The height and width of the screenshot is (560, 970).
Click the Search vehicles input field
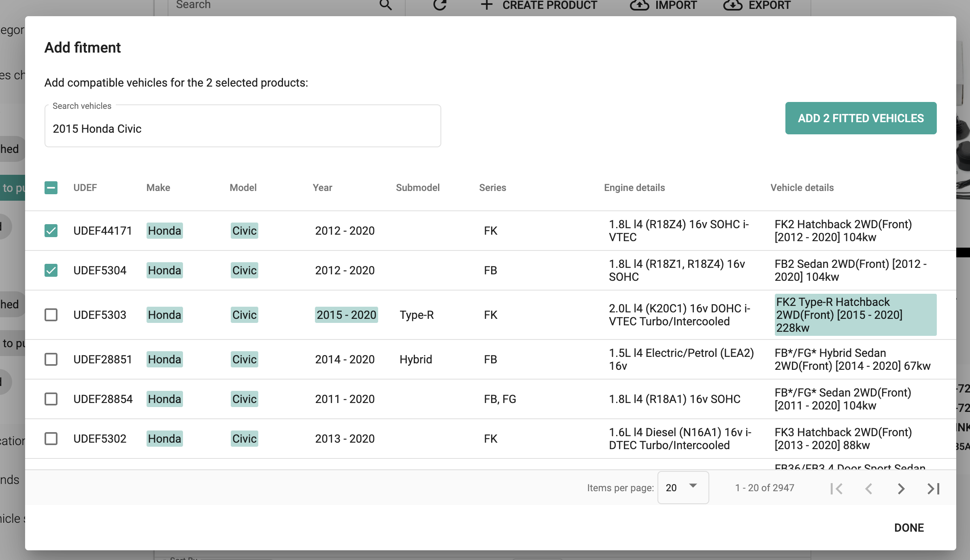tap(242, 129)
